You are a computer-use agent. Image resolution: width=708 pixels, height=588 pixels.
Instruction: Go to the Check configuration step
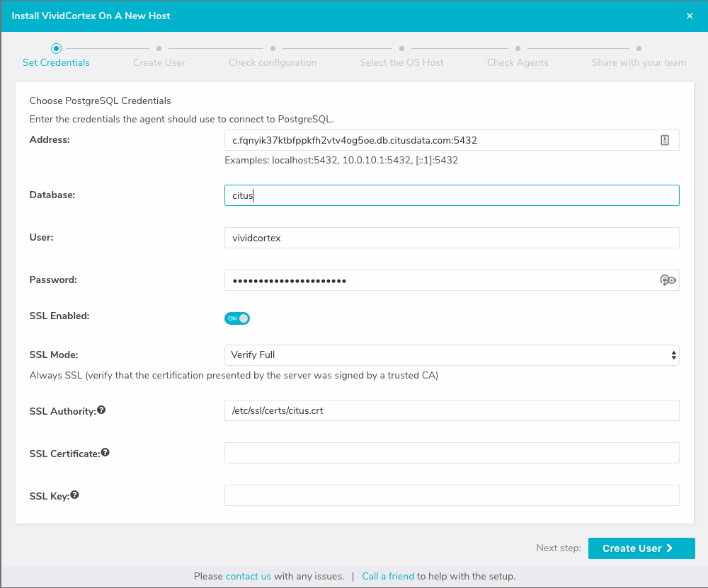click(273, 63)
